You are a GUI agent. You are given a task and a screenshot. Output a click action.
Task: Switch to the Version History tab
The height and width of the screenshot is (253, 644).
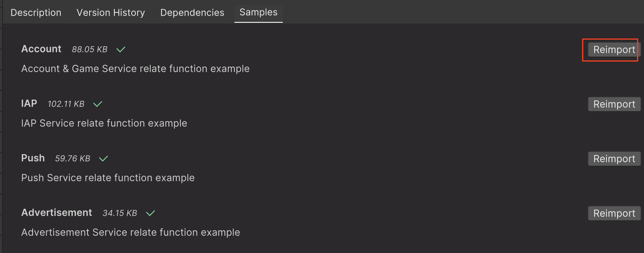pos(111,13)
